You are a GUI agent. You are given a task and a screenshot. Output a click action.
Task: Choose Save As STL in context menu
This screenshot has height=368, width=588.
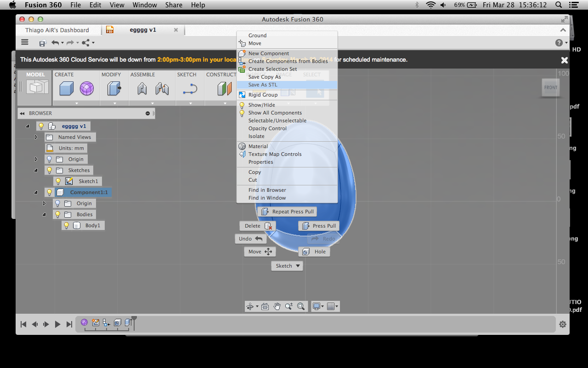[x=287, y=85]
